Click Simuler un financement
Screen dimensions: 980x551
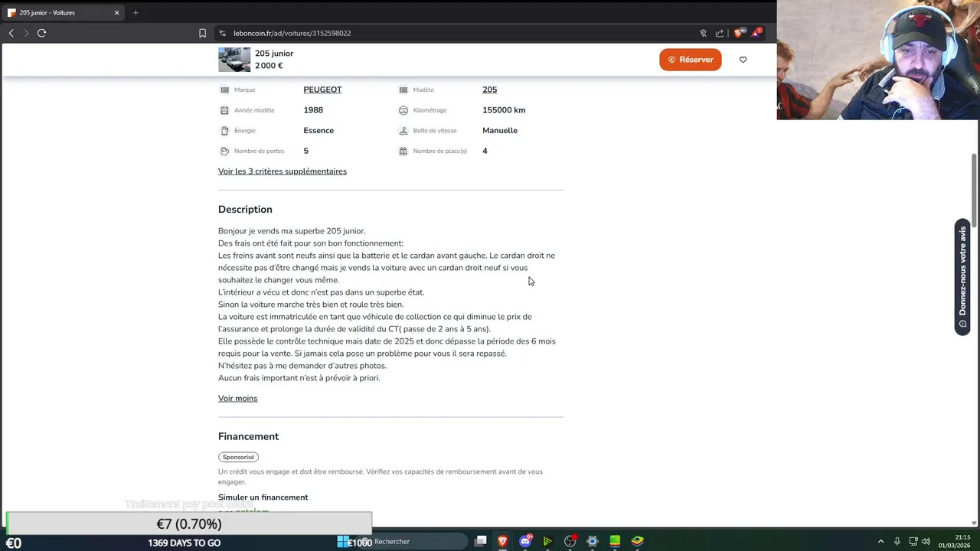pyautogui.click(x=263, y=497)
